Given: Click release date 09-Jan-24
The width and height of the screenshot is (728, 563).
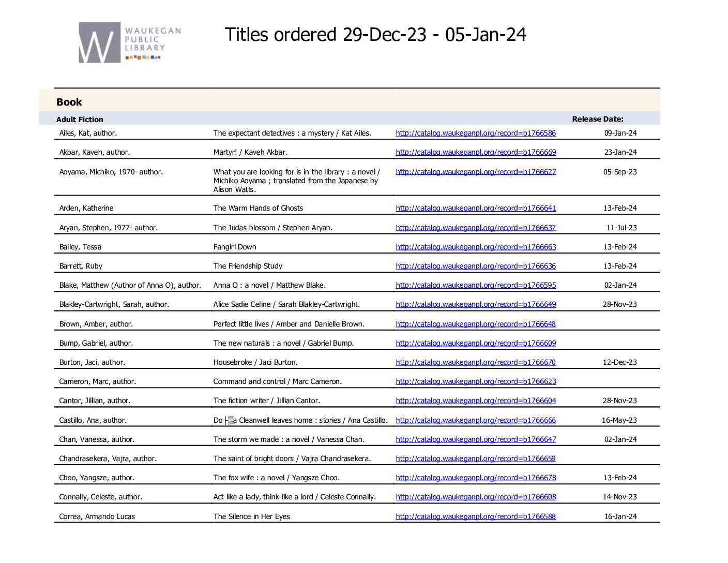Looking at the screenshot, I should (620, 133).
